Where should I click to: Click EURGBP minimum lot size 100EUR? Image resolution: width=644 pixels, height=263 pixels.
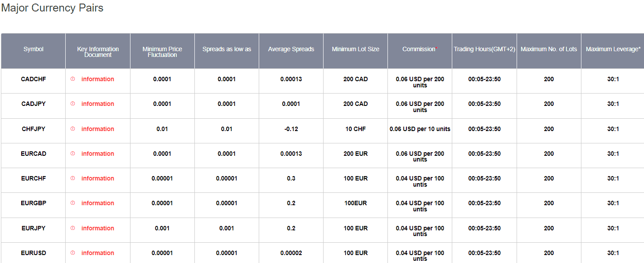tap(355, 203)
